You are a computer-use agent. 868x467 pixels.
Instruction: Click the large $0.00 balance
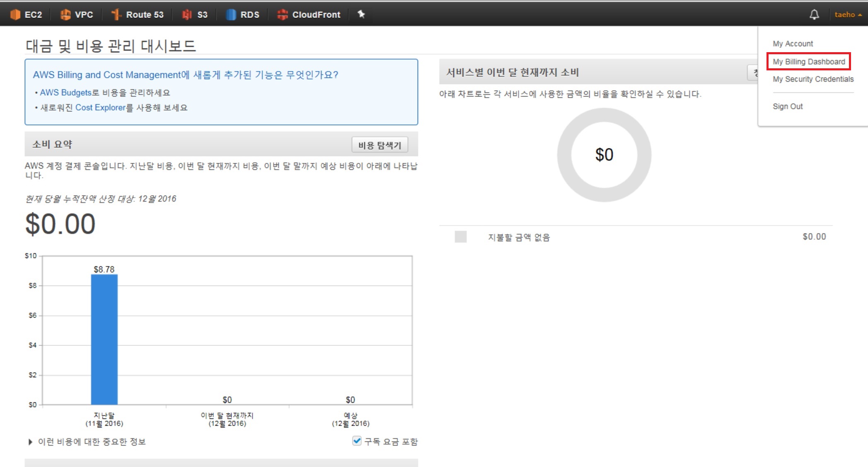click(60, 224)
